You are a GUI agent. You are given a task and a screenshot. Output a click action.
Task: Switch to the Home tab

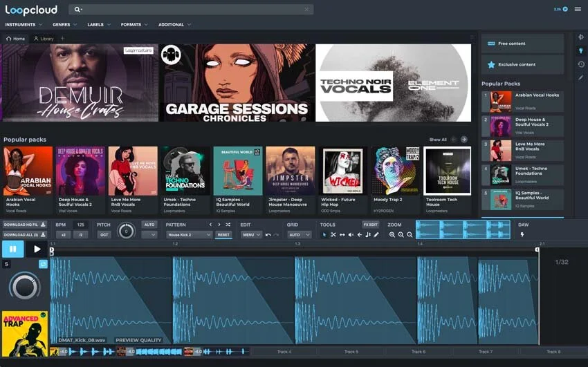[15, 39]
